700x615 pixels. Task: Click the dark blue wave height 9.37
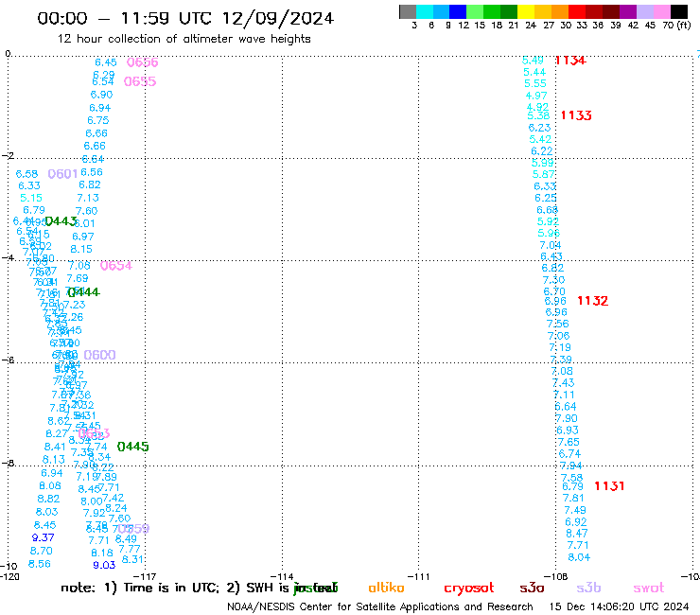[43, 537]
